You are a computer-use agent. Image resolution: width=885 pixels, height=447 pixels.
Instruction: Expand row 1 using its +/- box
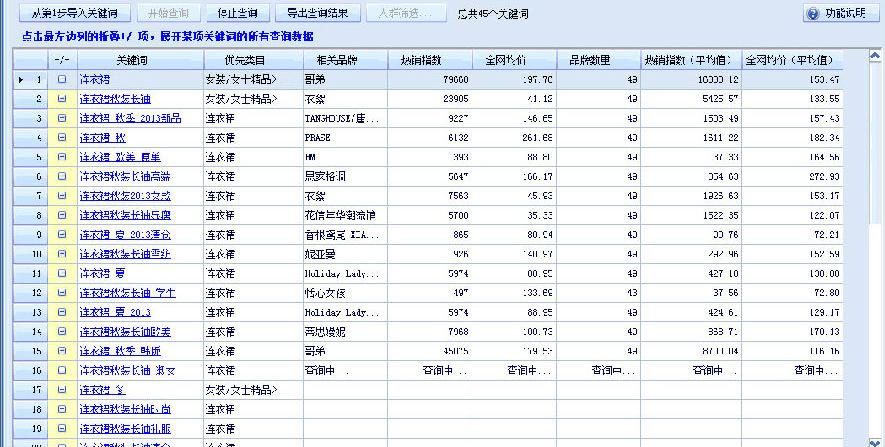tap(61, 79)
